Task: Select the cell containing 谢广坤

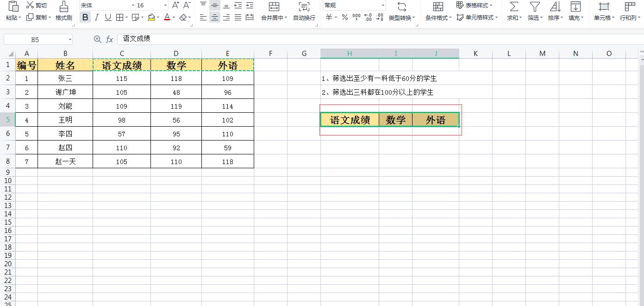Action: click(65, 92)
